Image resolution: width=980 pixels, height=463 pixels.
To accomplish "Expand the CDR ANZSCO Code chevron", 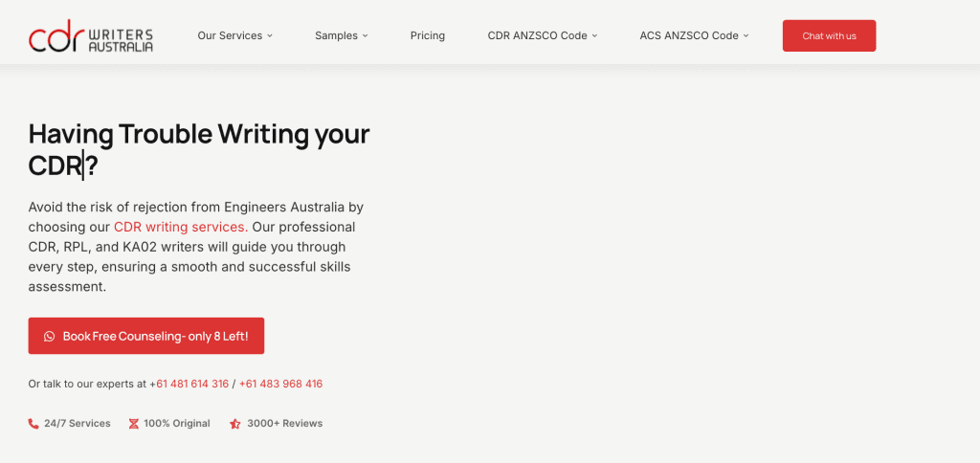I will (594, 35).
